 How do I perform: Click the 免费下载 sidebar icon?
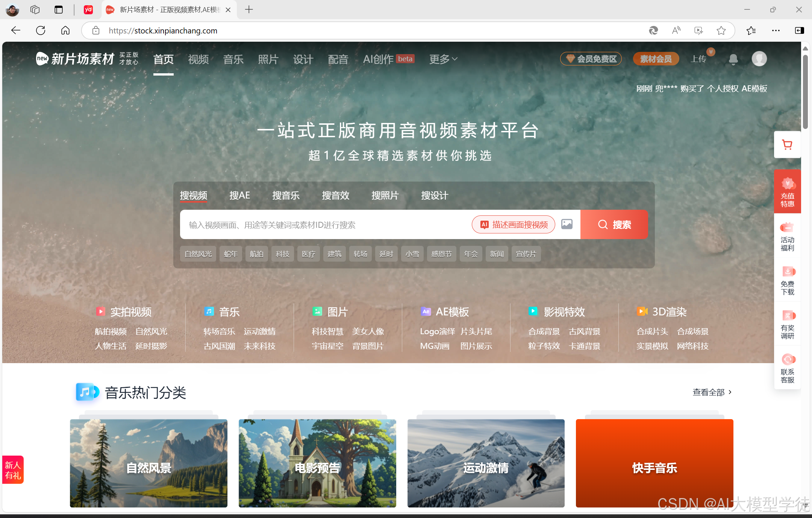[x=787, y=280]
